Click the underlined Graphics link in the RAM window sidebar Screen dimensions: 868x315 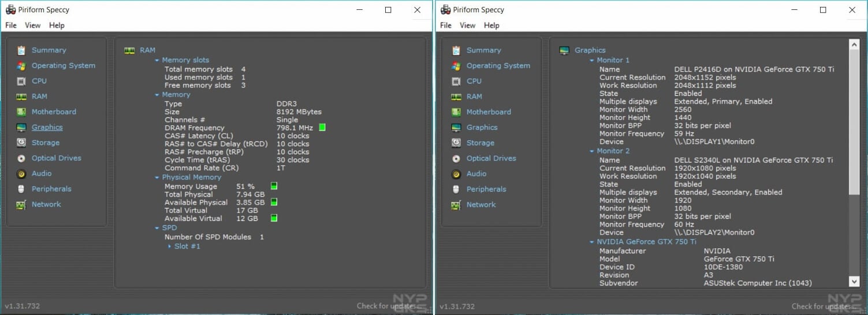pyautogui.click(x=47, y=127)
